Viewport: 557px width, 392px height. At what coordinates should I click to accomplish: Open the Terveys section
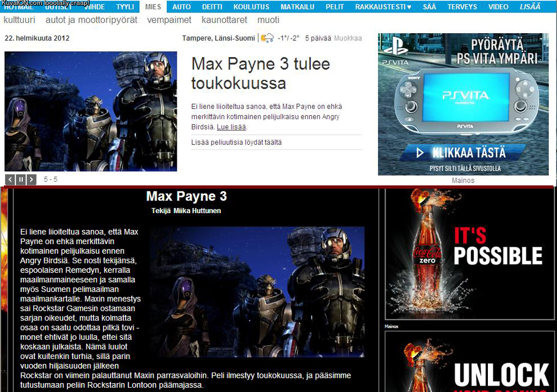[x=462, y=7]
